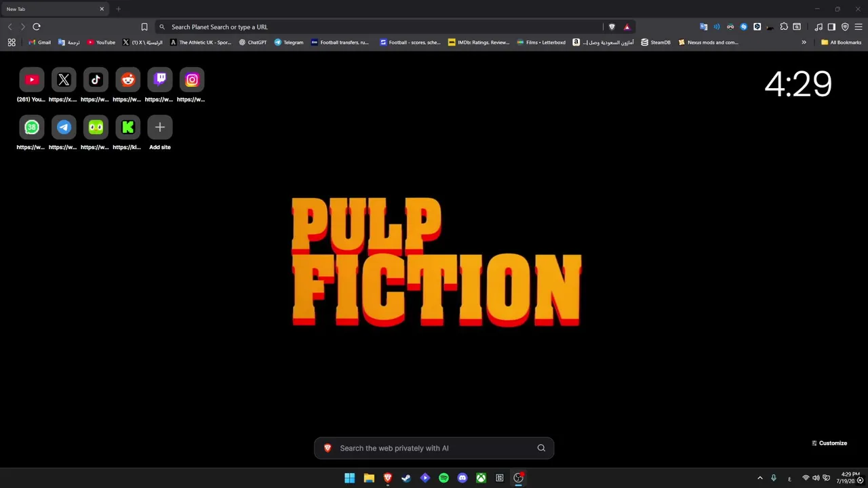Open the Duolingo top site tile

tap(96, 127)
